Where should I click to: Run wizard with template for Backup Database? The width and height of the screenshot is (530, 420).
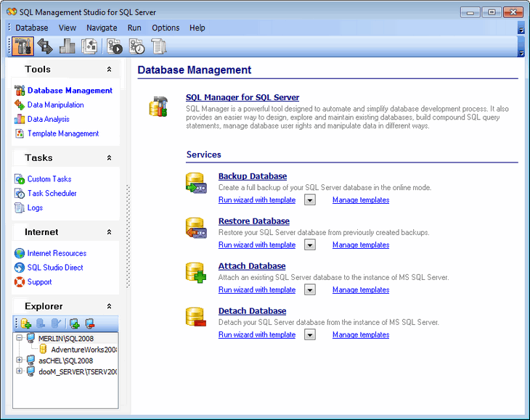point(257,200)
